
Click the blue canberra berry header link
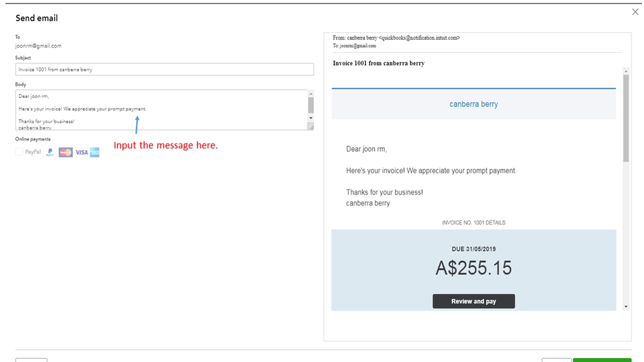(x=474, y=104)
